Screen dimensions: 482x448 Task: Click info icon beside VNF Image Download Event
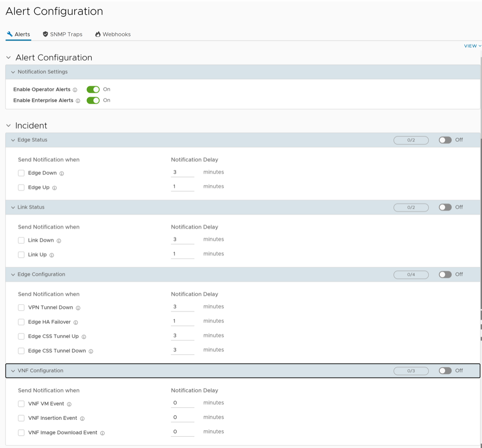click(x=102, y=433)
